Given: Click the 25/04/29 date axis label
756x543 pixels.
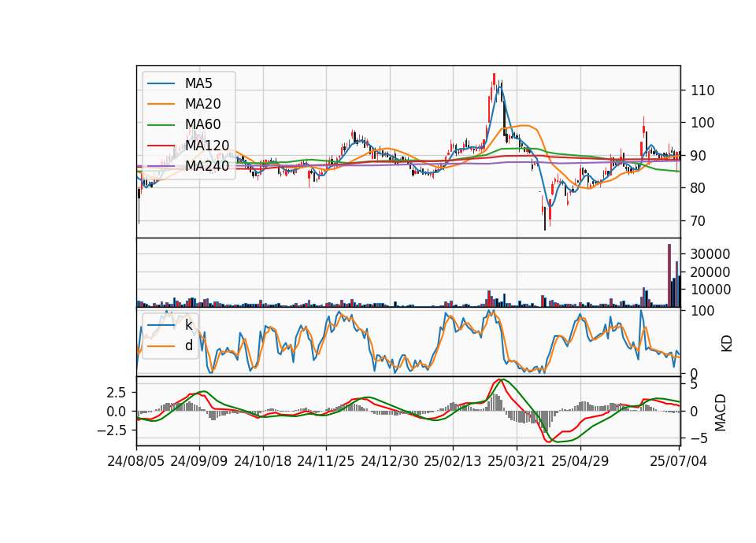Looking at the screenshot, I should coord(580,461).
